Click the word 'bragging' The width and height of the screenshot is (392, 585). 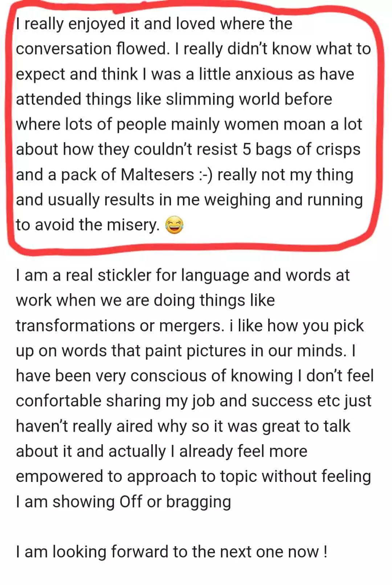(199, 502)
